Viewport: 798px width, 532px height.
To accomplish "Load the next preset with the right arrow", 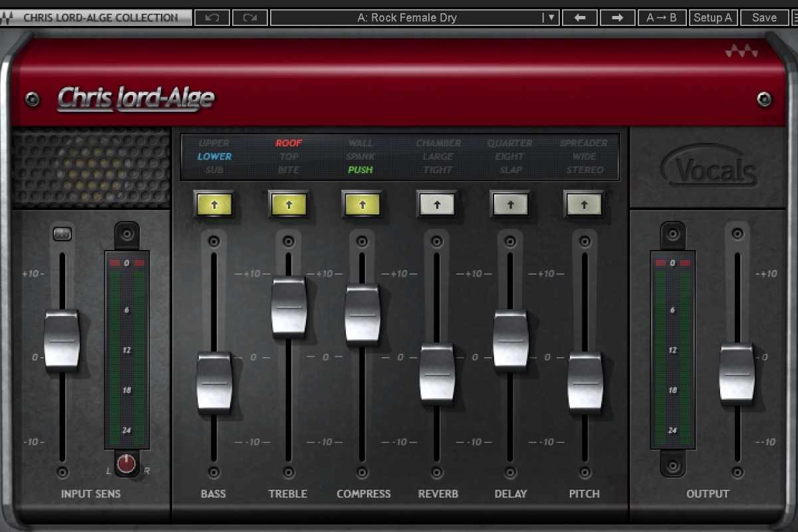I will pyautogui.click(x=617, y=17).
